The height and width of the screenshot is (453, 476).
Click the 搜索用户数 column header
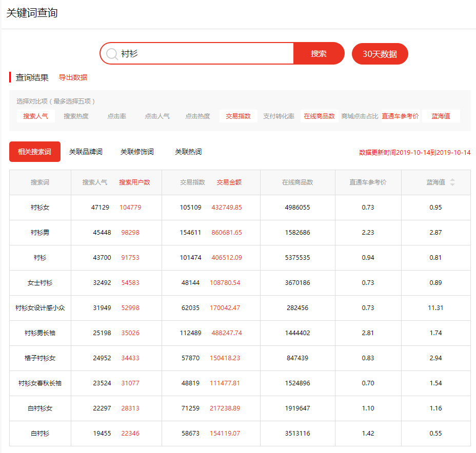[x=134, y=182]
